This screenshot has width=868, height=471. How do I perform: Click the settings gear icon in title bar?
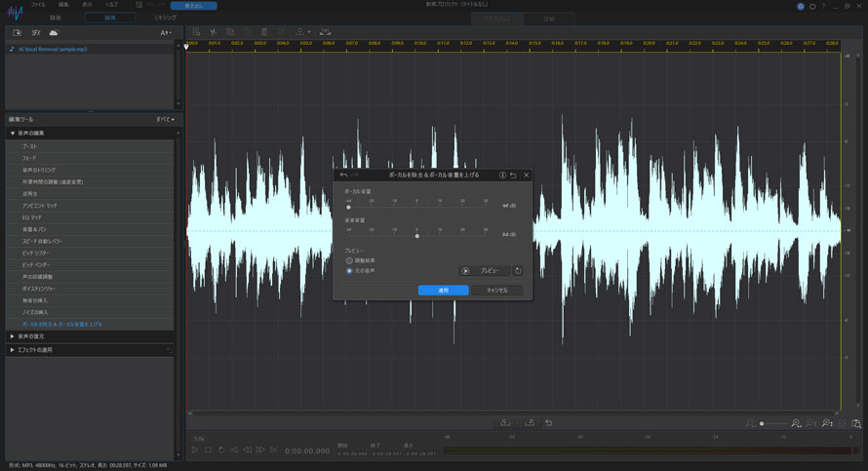[x=812, y=6]
